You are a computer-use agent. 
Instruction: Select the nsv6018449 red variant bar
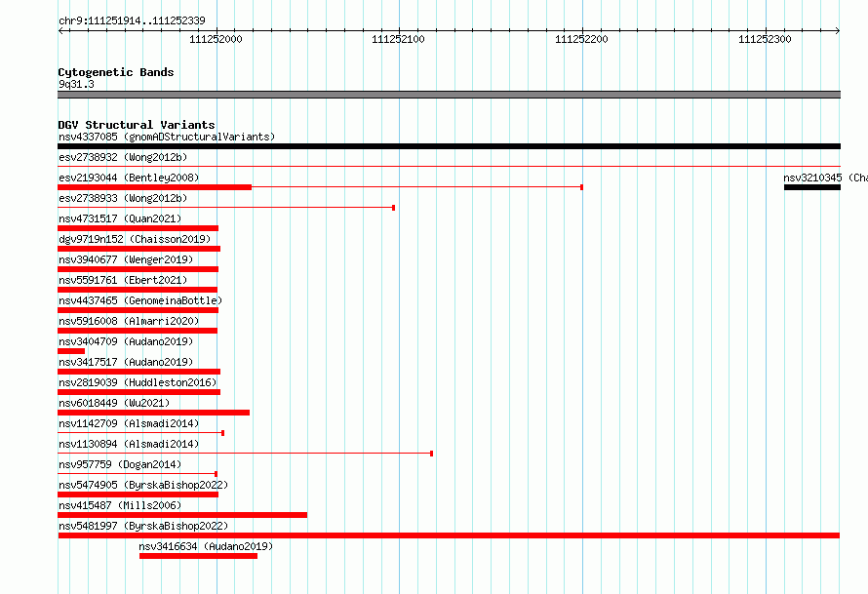[153, 413]
